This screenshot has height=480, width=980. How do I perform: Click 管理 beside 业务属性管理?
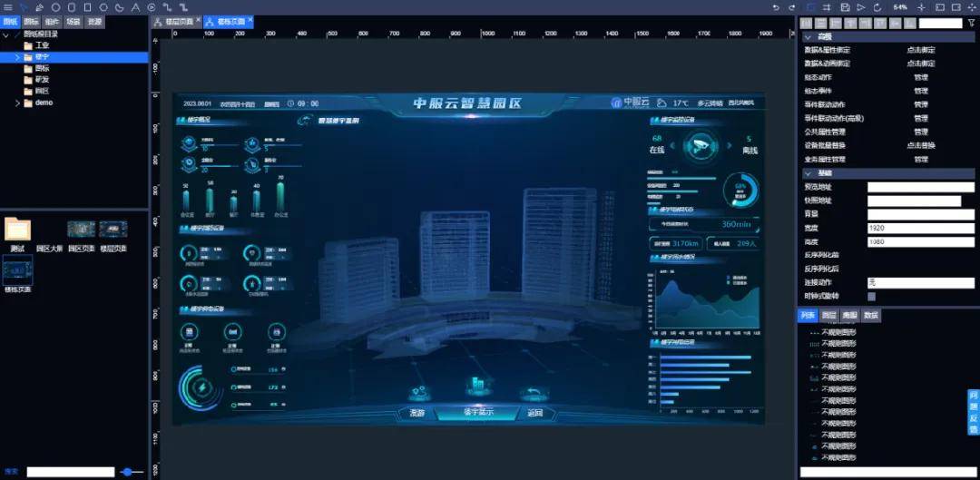pyautogui.click(x=921, y=160)
